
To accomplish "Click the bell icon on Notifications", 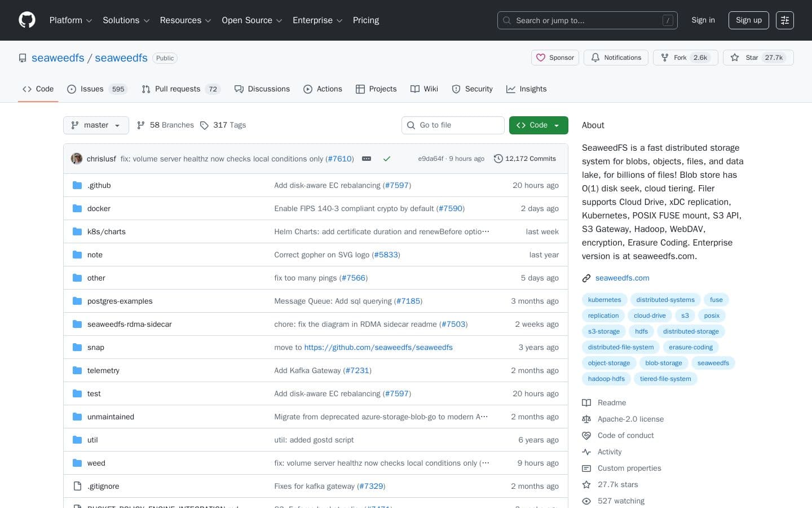I will [x=595, y=58].
